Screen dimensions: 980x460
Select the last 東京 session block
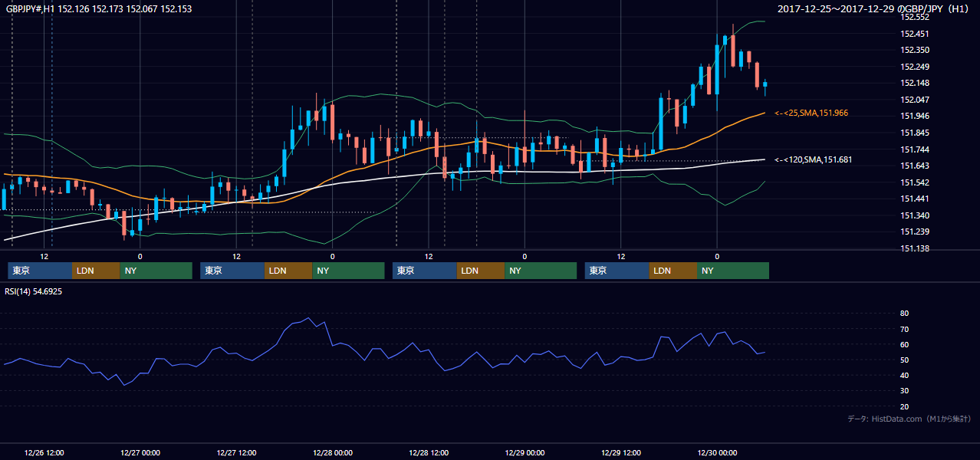click(x=617, y=271)
